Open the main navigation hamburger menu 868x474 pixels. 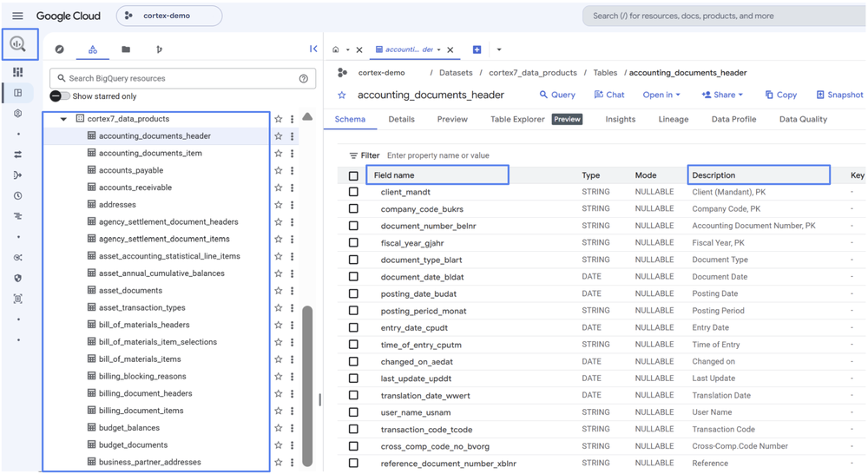tap(17, 16)
